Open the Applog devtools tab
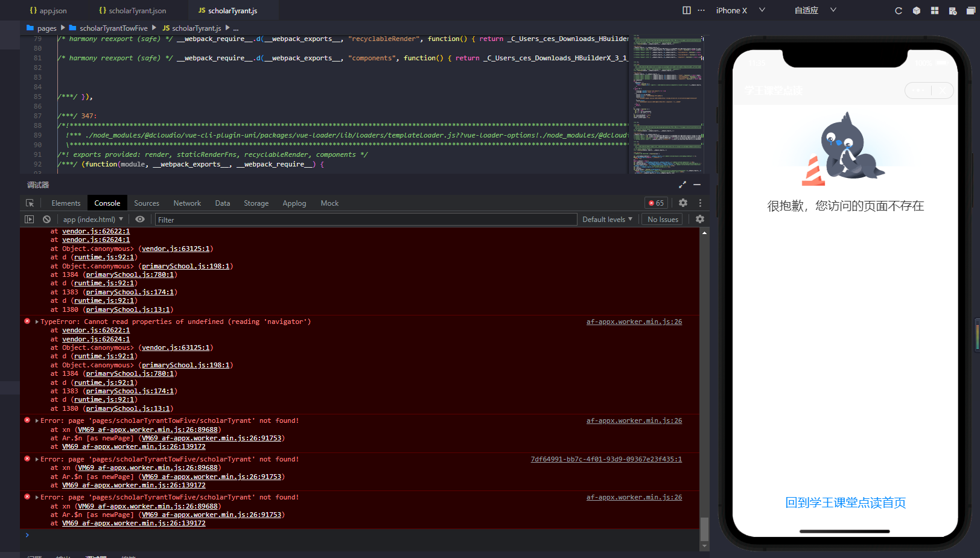This screenshot has height=558, width=980. (294, 203)
